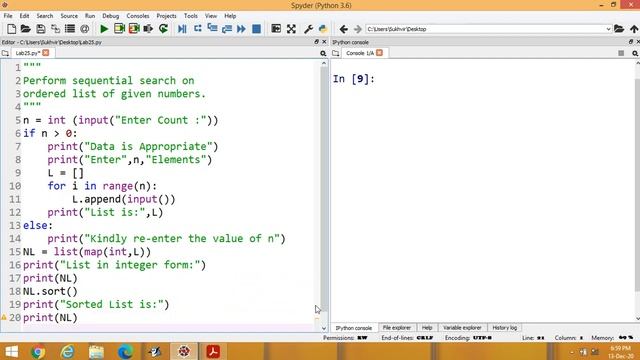Open the Search menu
The height and width of the screenshot is (360, 640).
[x=44, y=16]
